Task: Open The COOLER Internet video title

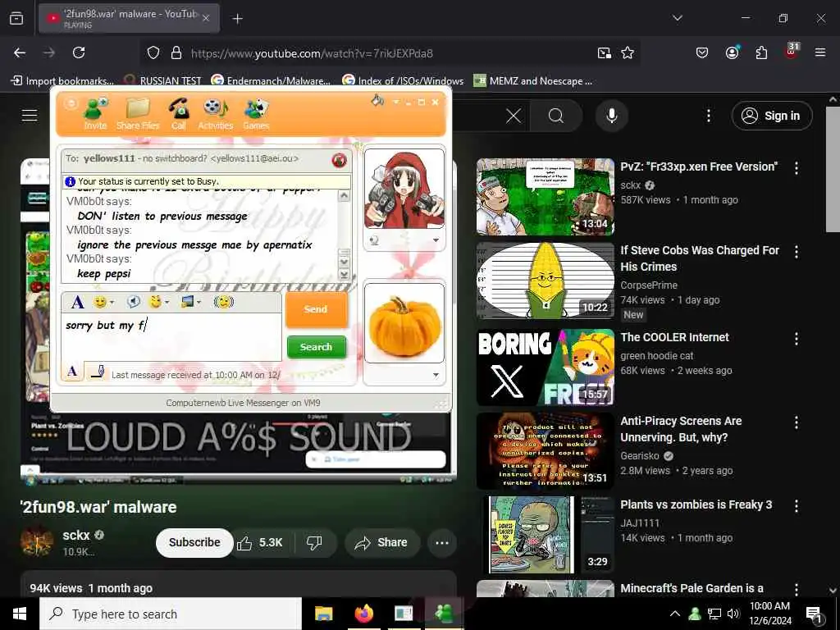Action: pyautogui.click(x=674, y=337)
